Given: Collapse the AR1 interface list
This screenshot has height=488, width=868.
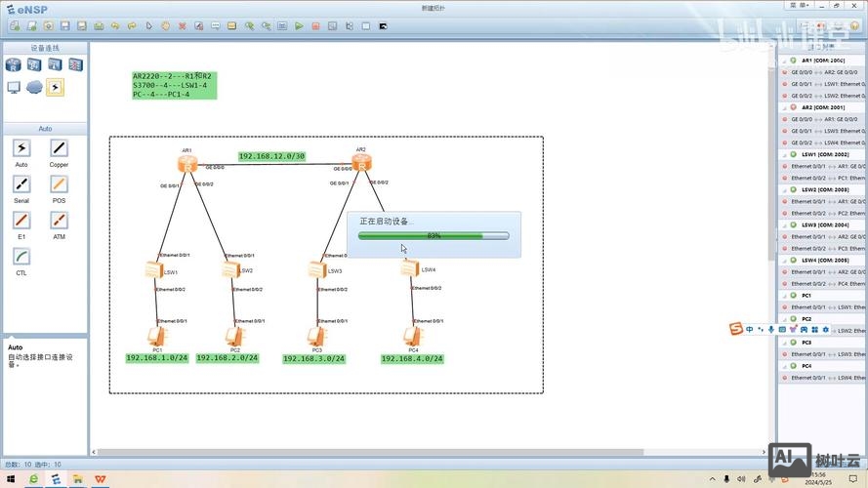Looking at the screenshot, I should point(785,61).
